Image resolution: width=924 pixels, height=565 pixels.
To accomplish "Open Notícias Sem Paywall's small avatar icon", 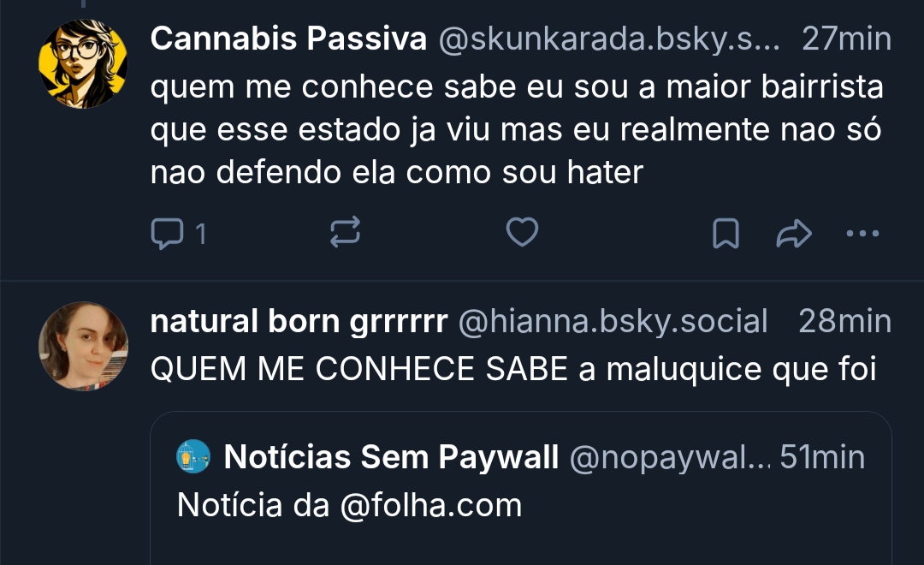I will [194, 457].
